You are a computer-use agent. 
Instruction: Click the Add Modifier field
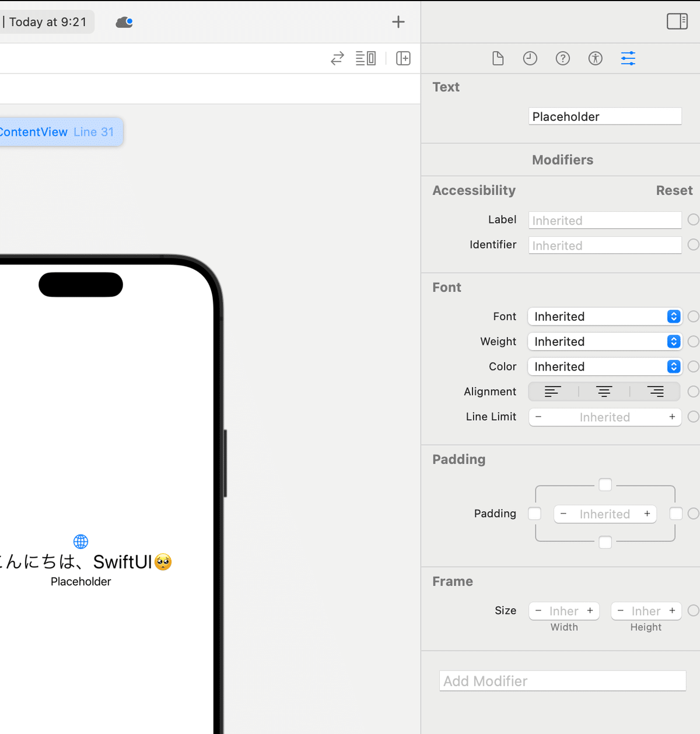[x=562, y=681]
